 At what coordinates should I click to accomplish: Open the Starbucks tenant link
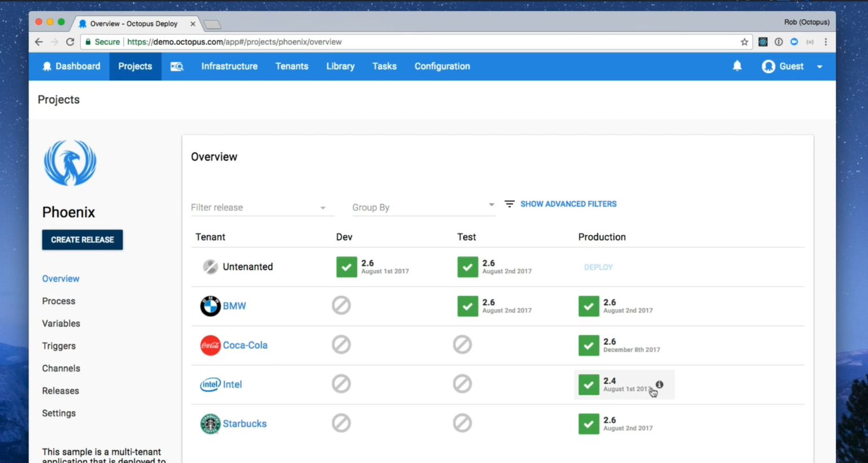[245, 423]
